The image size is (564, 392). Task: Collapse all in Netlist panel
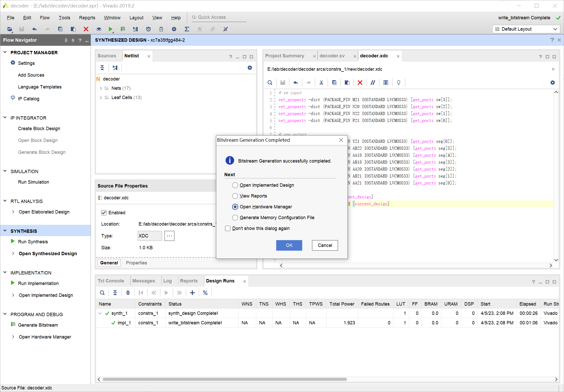point(102,68)
